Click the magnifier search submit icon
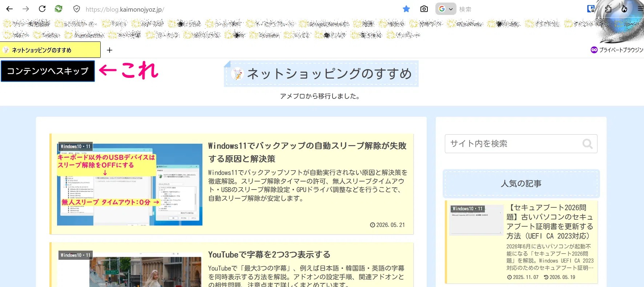The width and height of the screenshot is (644, 287). [x=587, y=144]
